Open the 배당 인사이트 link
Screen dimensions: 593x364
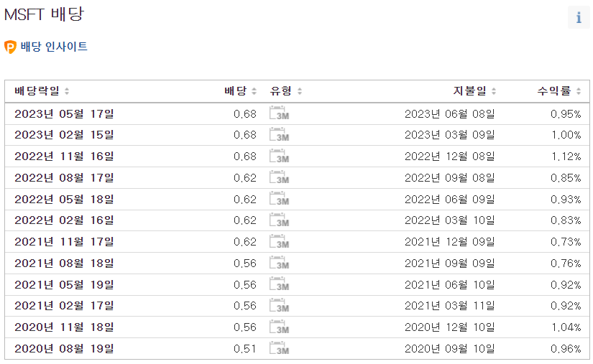coord(54,47)
